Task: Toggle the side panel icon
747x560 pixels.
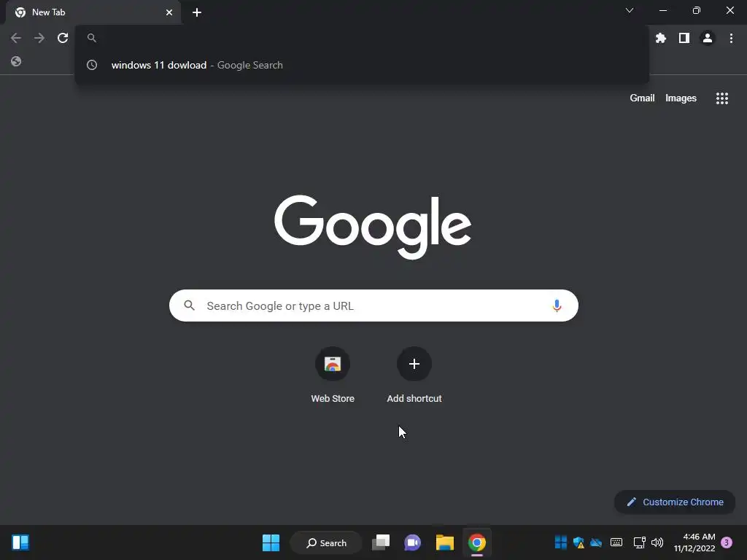Action: click(684, 38)
